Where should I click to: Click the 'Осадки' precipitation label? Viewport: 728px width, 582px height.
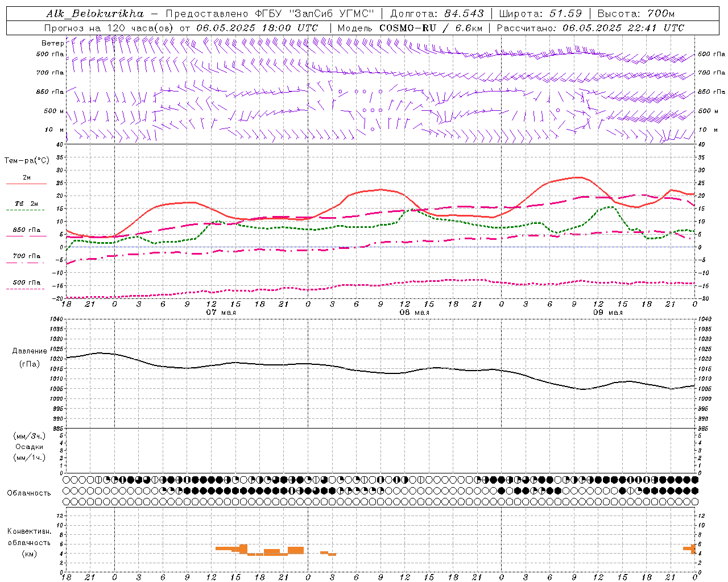tap(30, 447)
